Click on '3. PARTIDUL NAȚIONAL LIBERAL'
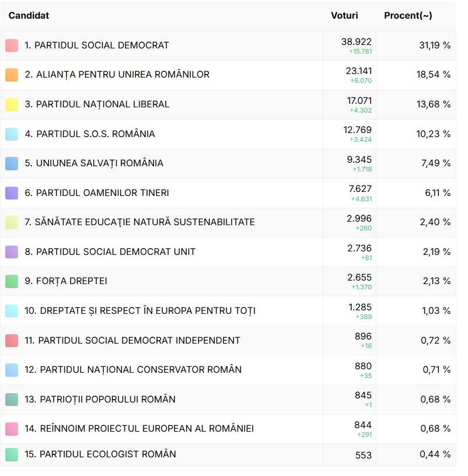Image resolution: width=468 pixels, height=476 pixels. (97, 104)
